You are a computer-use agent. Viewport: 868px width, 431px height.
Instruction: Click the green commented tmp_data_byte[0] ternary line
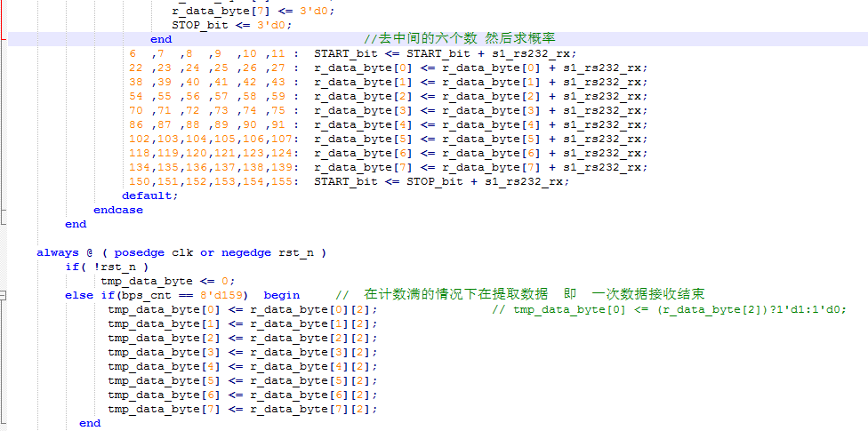click(670, 309)
